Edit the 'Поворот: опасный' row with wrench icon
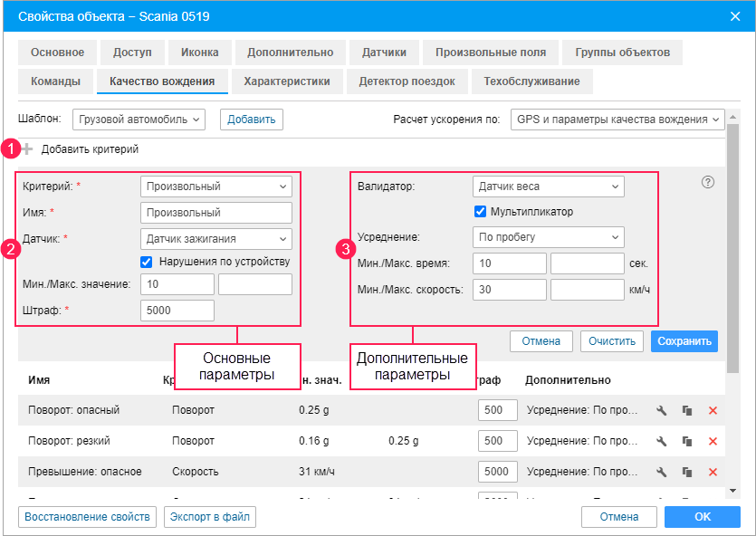 pos(662,411)
